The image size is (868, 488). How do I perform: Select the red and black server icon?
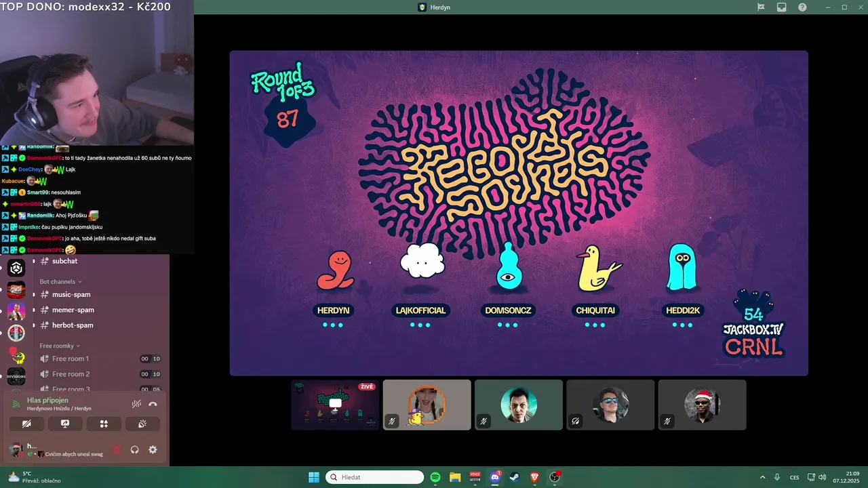click(16, 290)
